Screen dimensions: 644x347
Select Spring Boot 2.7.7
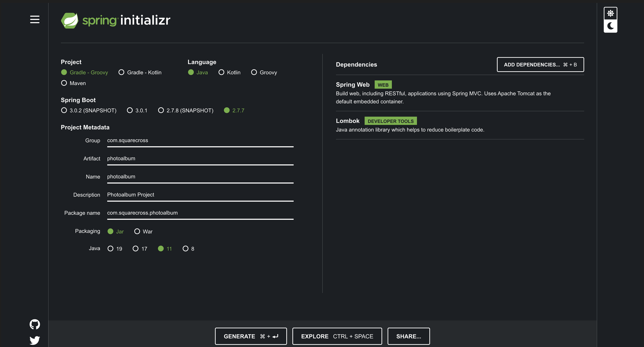(234, 111)
